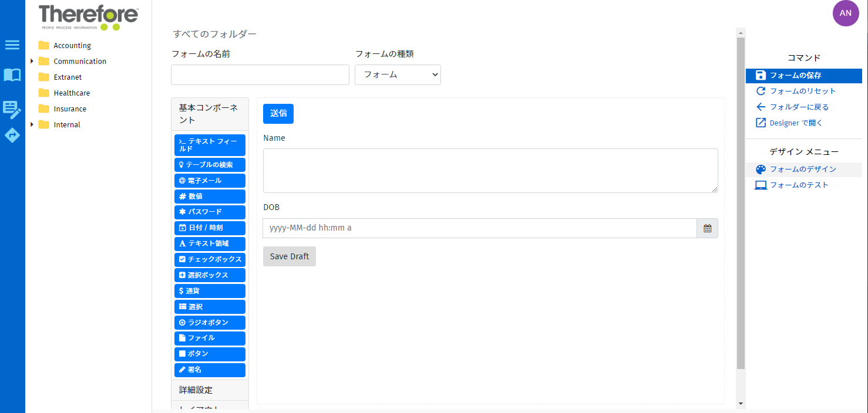This screenshot has width=868, height=413.
Task: Add a ラジオボタン component
Action: pyautogui.click(x=210, y=323)
